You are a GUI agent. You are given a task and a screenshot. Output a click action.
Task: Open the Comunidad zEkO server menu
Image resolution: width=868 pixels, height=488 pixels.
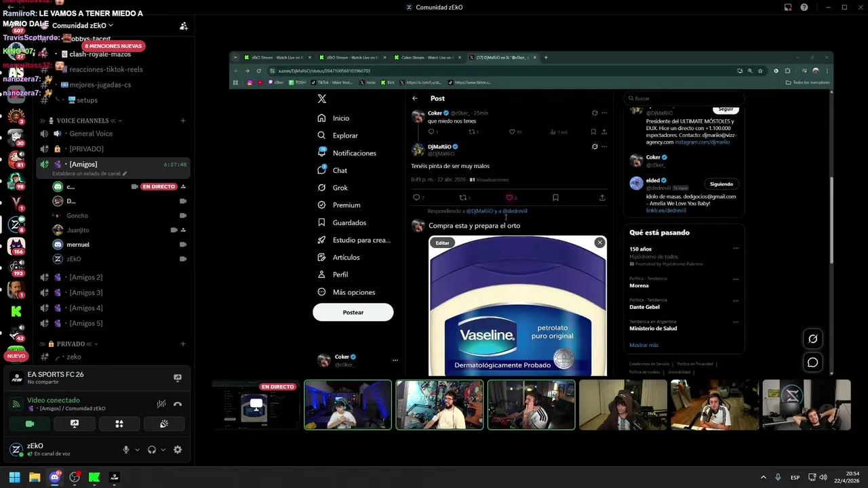pyautogui.click(x=83, y=26)
